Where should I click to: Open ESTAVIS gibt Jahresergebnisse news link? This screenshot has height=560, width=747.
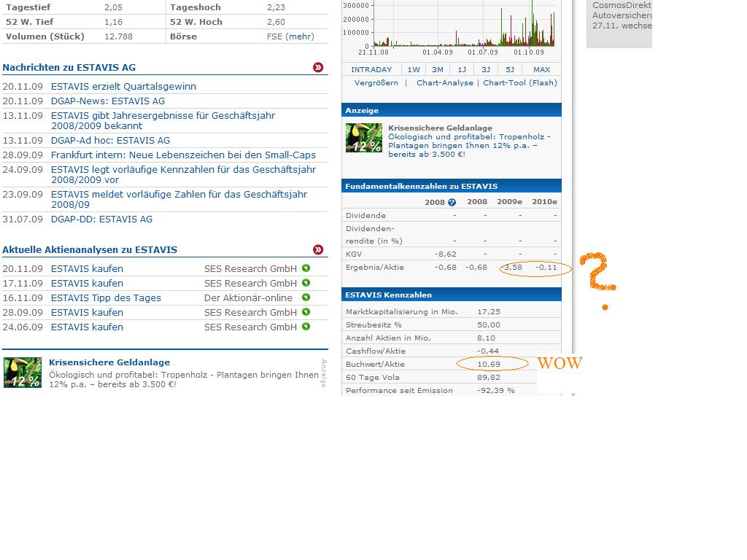pos(163,120)
